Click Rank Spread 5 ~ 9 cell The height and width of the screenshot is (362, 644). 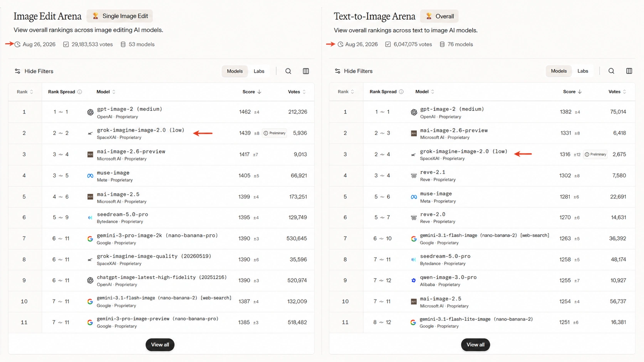point(60,217)
